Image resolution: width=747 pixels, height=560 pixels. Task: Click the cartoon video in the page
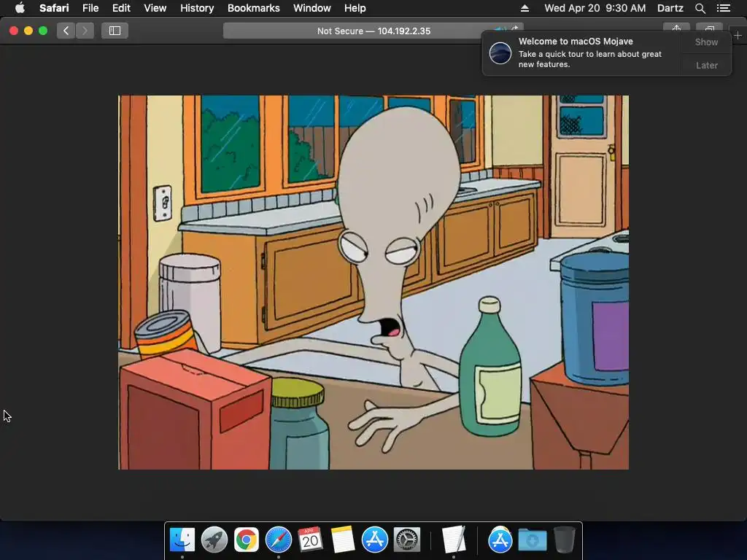(x=373, y=282)
